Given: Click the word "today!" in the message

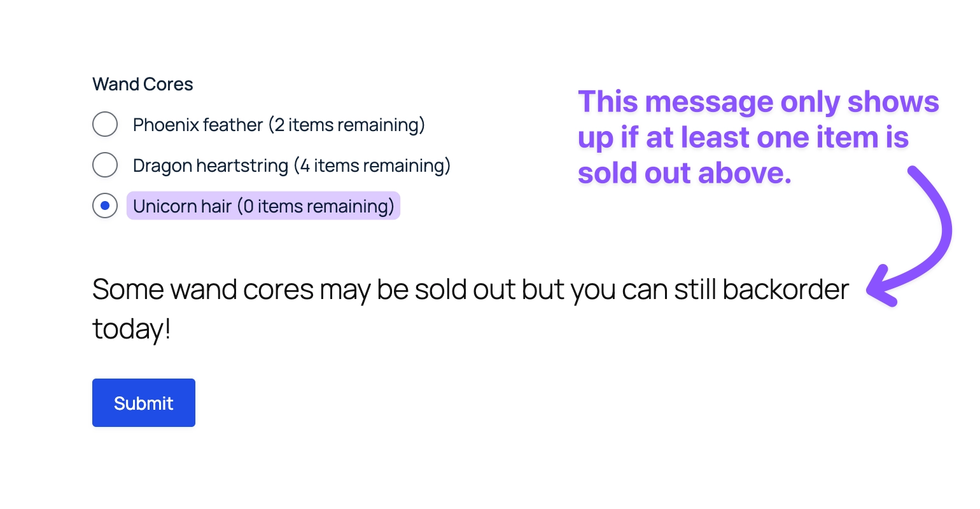Looking at the screenshot, I should 131,330.
